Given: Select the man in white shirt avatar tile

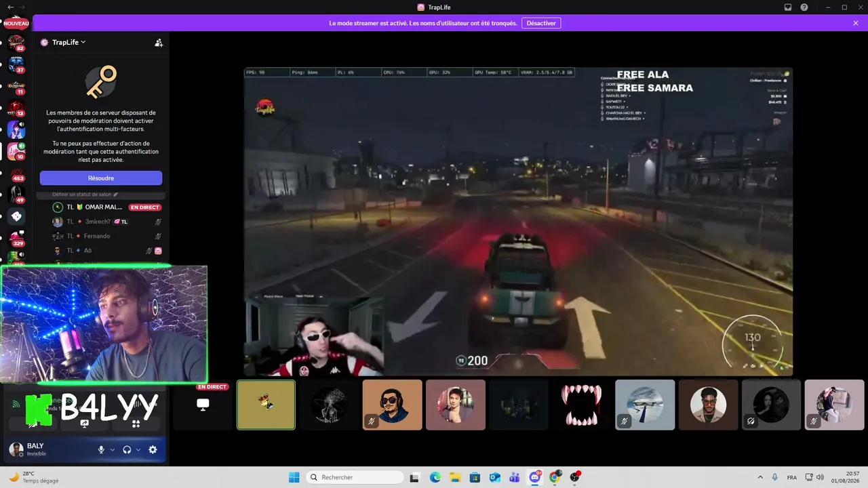Looking at the screenshot, I should (708, 405).
